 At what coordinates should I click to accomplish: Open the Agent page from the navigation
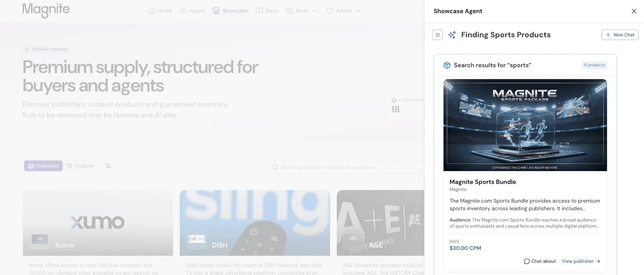click(x=192, y=11)
